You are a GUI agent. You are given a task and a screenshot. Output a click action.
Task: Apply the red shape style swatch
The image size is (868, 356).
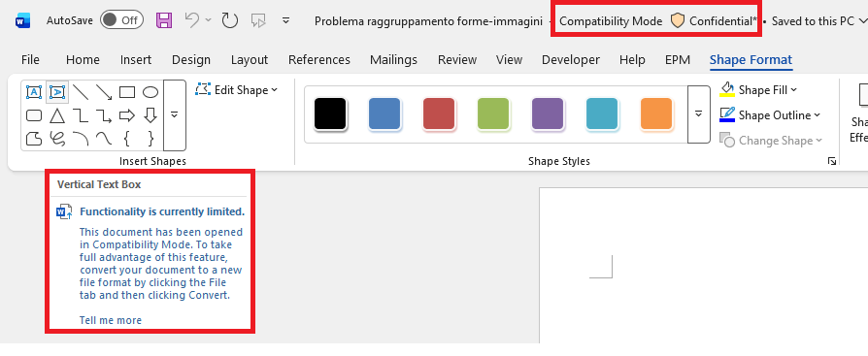(439, 113)
